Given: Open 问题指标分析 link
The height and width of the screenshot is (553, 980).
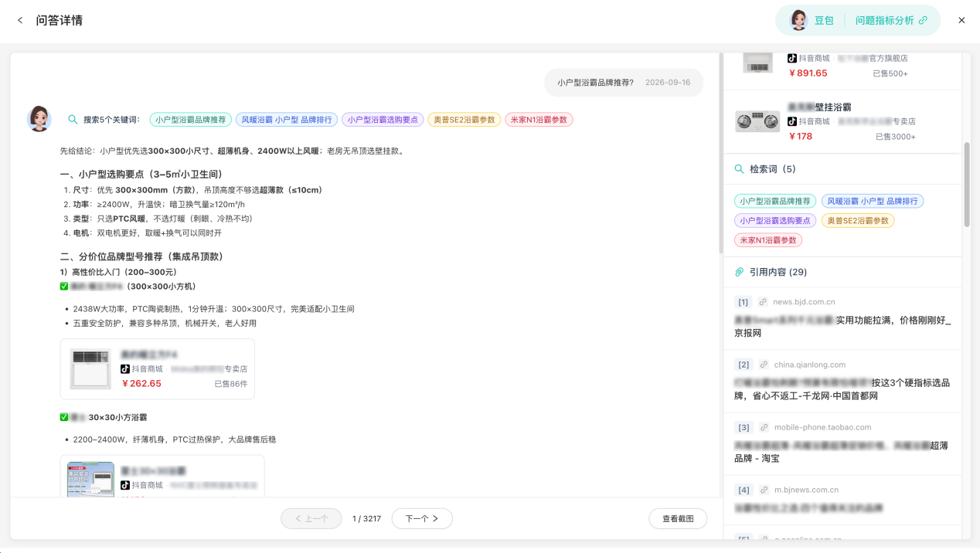Looking at the screenshot, I should pos(884,20).
